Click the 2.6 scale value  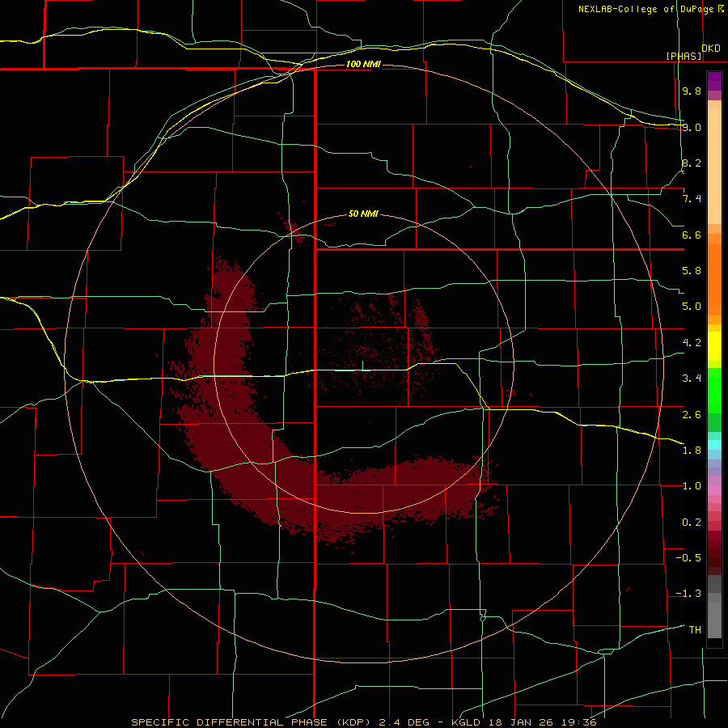[692, 414]
